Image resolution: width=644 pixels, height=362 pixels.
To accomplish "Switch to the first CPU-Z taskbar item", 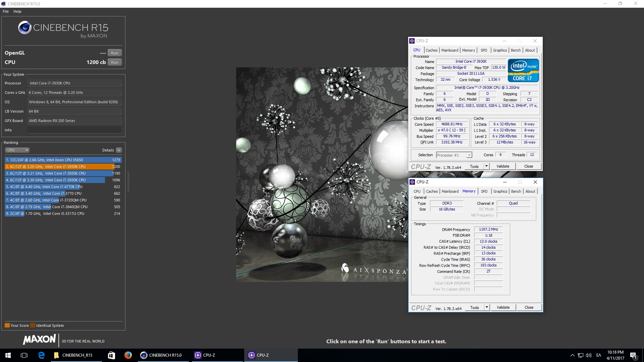I will [217, 355].
